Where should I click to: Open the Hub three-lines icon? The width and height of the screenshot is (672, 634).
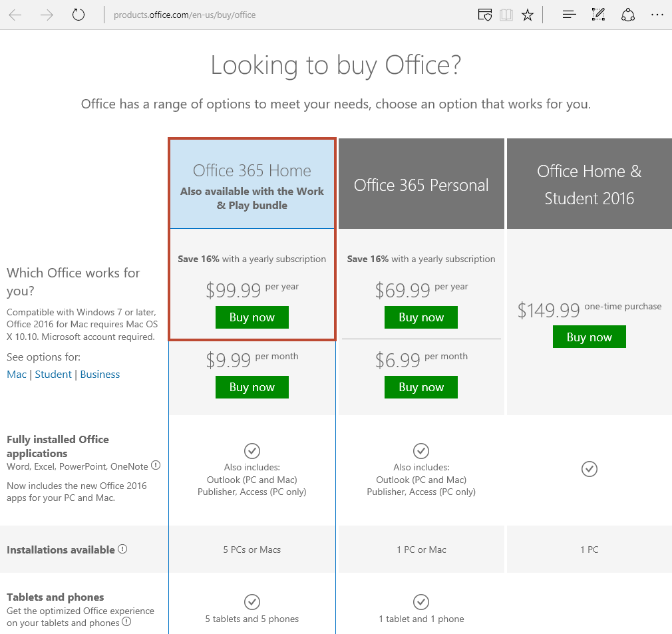click(x=569, y=15)
